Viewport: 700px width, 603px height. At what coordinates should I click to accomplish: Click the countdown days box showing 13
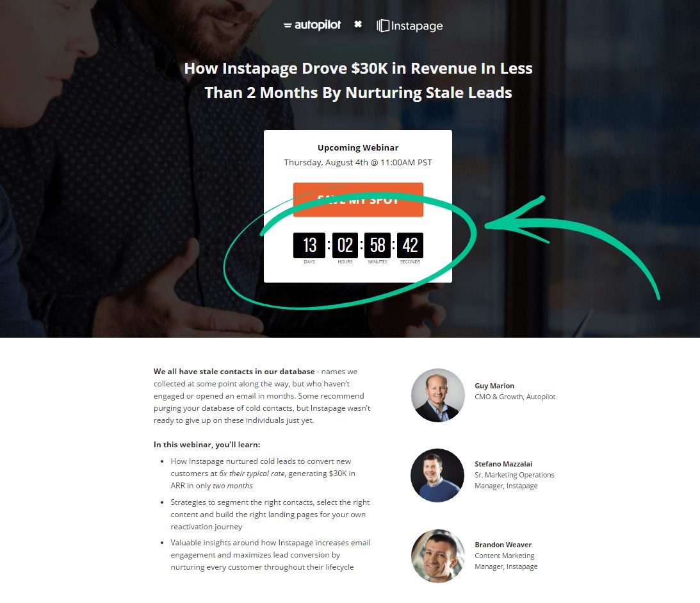point(309,245)
